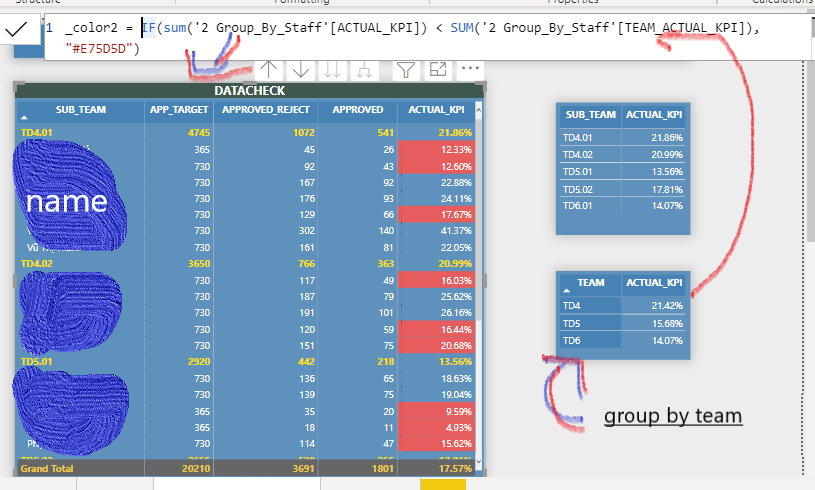Select the TD4.01 group row in DATACHECK
815x490 pixels.
click(246, 133)
